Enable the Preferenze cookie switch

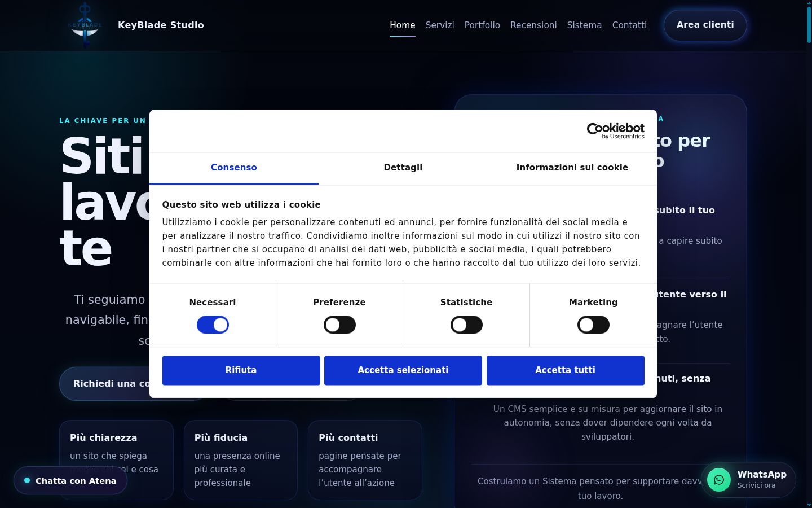(339, 325)
